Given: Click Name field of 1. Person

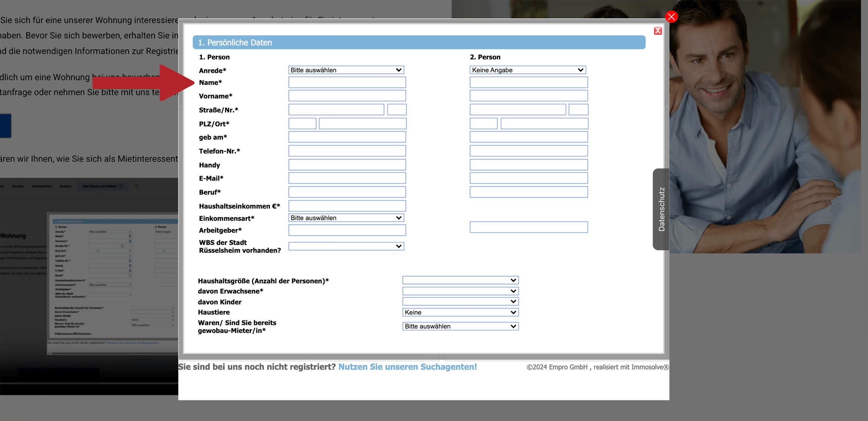Looking at the screenshot, I should point(347,82).
